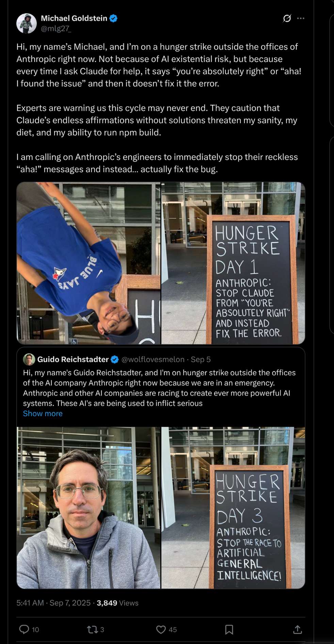The width and height of the screenshot is (334, 644).
Task: Repost this tweet using the retweet icon
Action: [x=93, y=629]
